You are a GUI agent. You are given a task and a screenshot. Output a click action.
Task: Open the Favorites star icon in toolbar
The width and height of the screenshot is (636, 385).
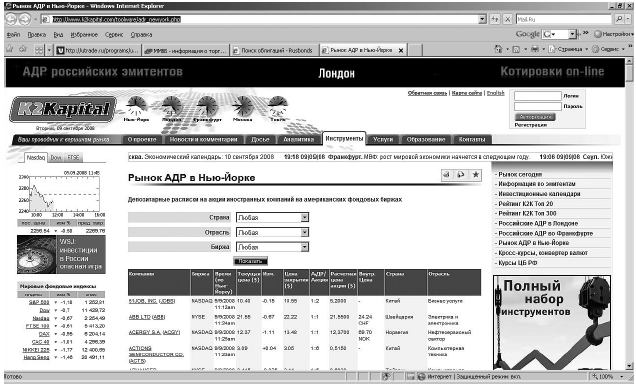(10, 49)
